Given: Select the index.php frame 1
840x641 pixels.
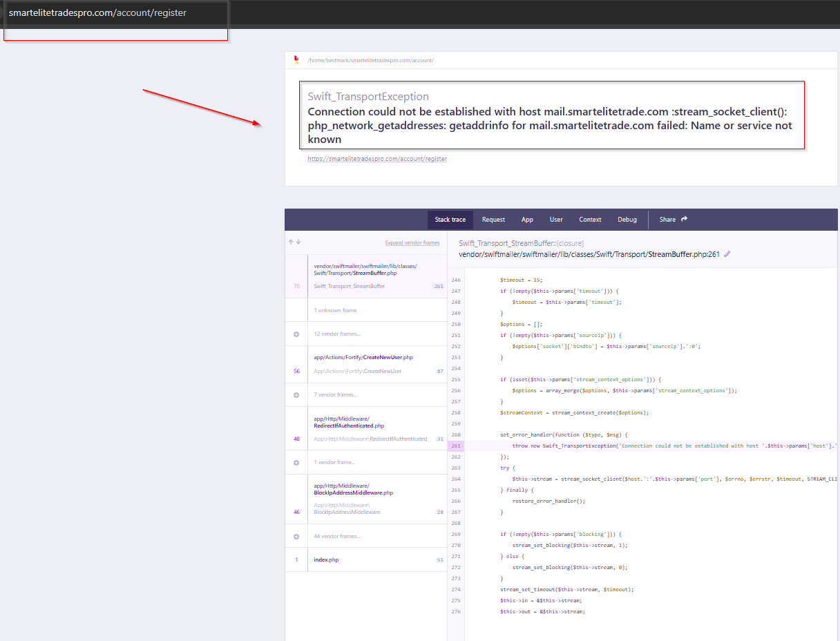Looking at the screenshot, I should click(366, 559).
